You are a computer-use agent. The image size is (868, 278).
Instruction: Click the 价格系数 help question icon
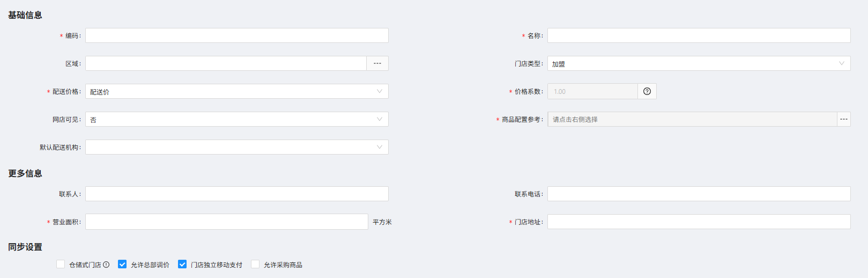[647, 91]
